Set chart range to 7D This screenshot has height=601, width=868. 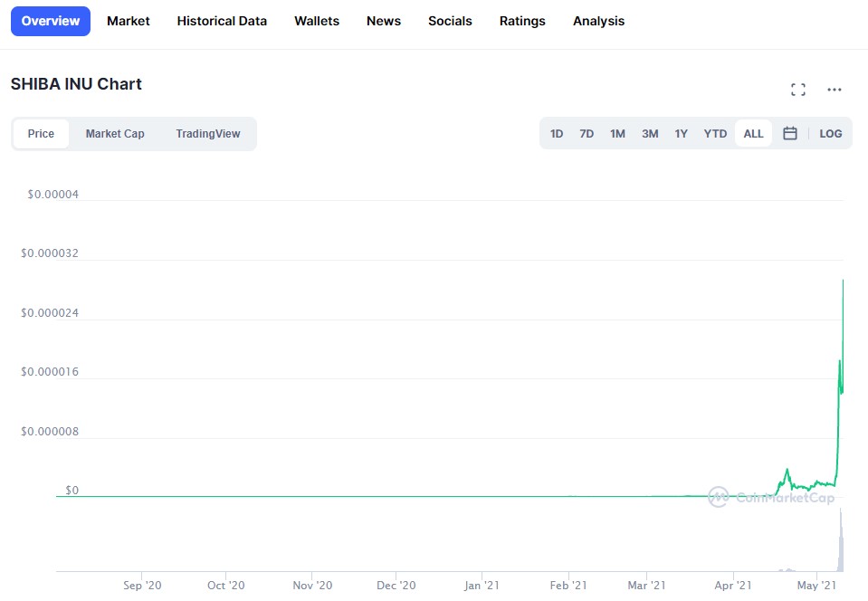pos(587,134)
